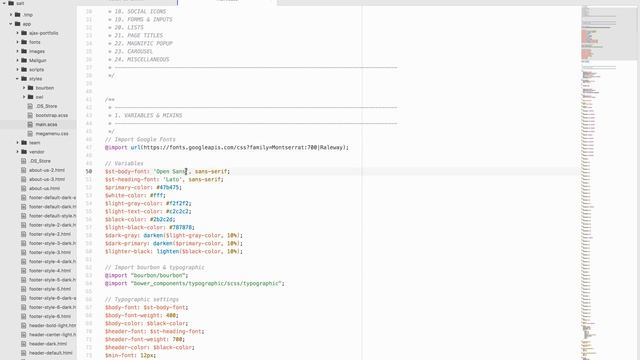Click the project root folder icon
640x360 pixels.
pos(11,3)
